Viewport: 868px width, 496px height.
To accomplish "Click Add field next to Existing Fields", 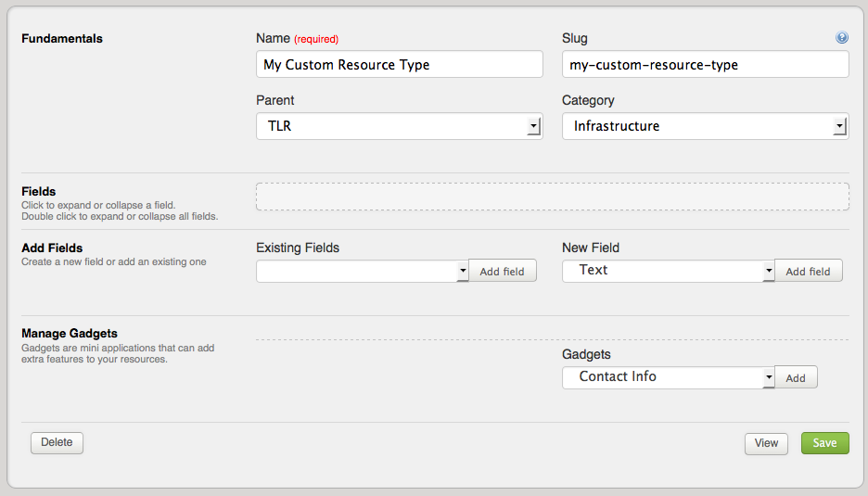I will [x=502, y=271].
